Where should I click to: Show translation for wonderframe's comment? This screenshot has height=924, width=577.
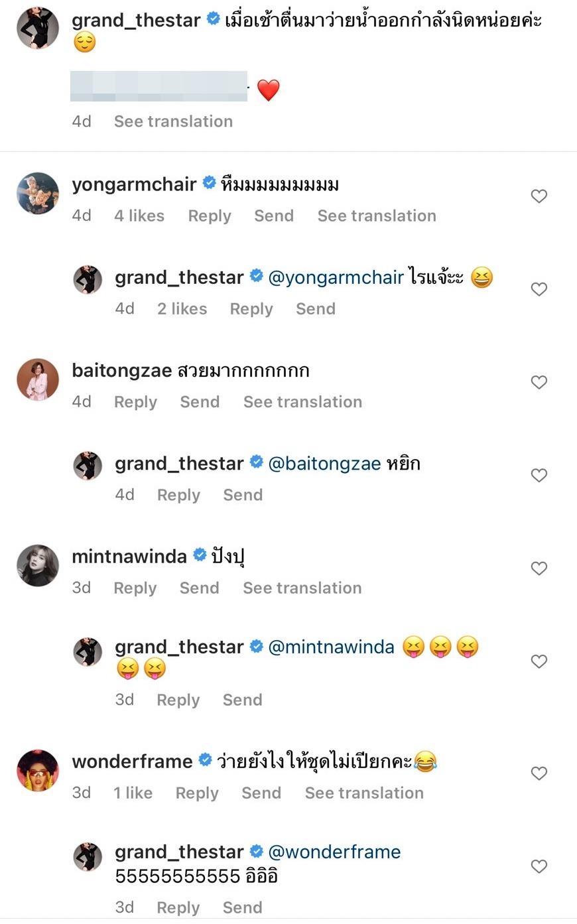tap(364, 793)
